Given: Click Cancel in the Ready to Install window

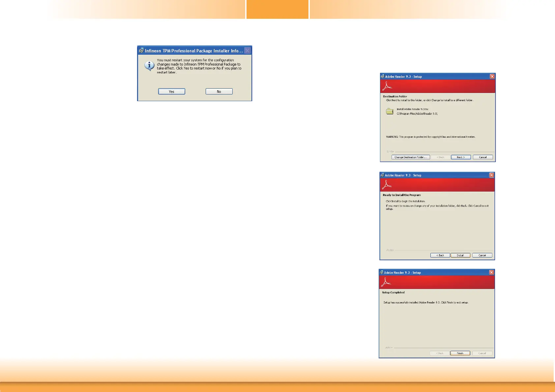Looking at the screenshot, I should point(482,255).
